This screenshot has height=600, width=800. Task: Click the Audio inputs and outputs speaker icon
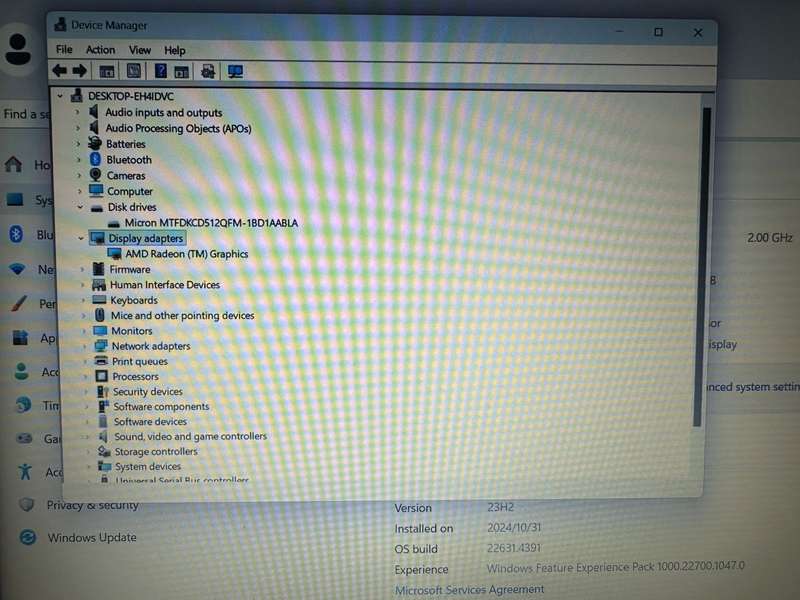pos(94,112)
